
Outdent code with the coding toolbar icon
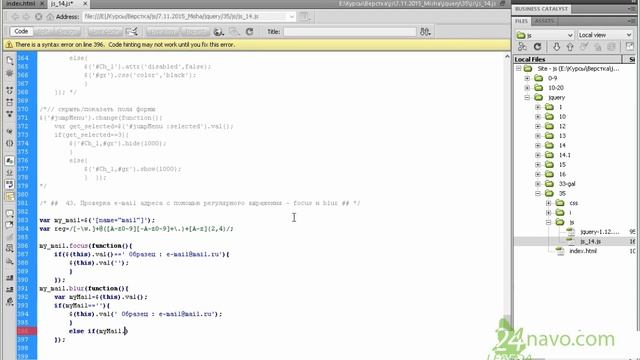[10, 289]
